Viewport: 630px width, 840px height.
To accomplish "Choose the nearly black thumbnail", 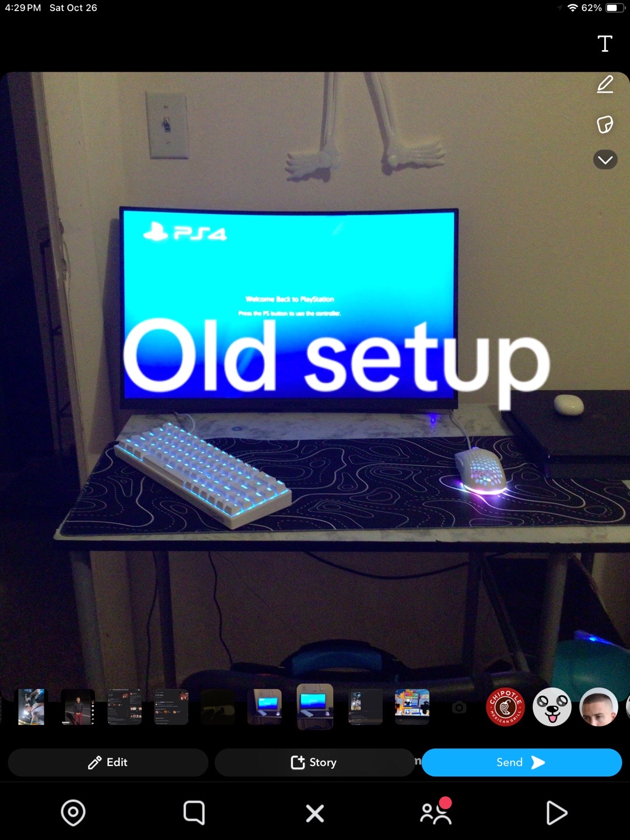I will pos(218,706).
